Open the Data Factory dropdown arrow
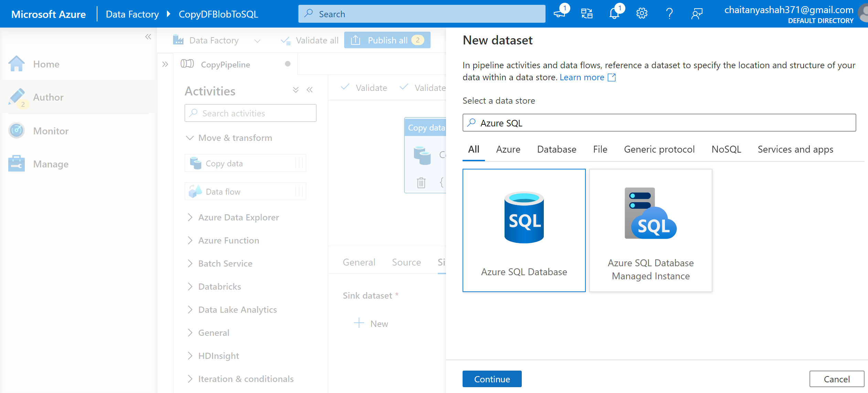The width and height of the screenshot is (868, 393). coord(257,41)
